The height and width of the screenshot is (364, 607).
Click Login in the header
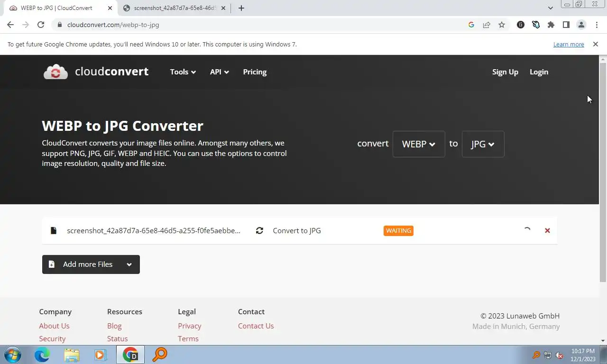pos(539,72)
